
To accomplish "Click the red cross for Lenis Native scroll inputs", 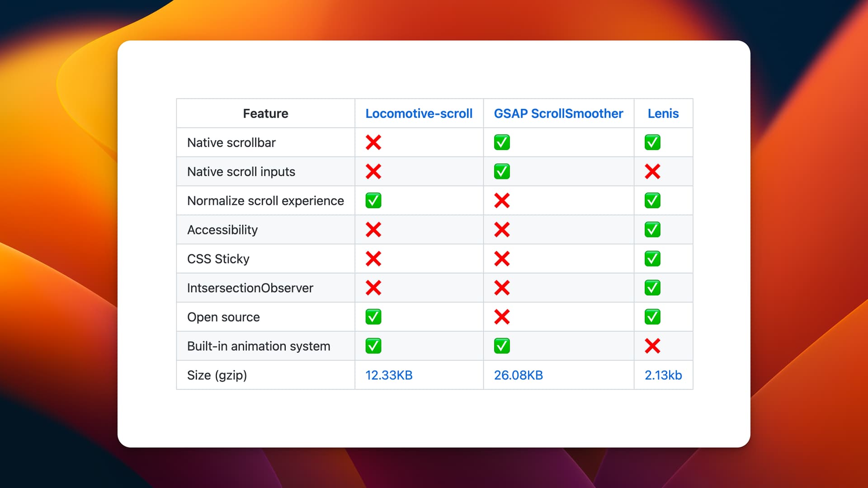I will point(652,171).
